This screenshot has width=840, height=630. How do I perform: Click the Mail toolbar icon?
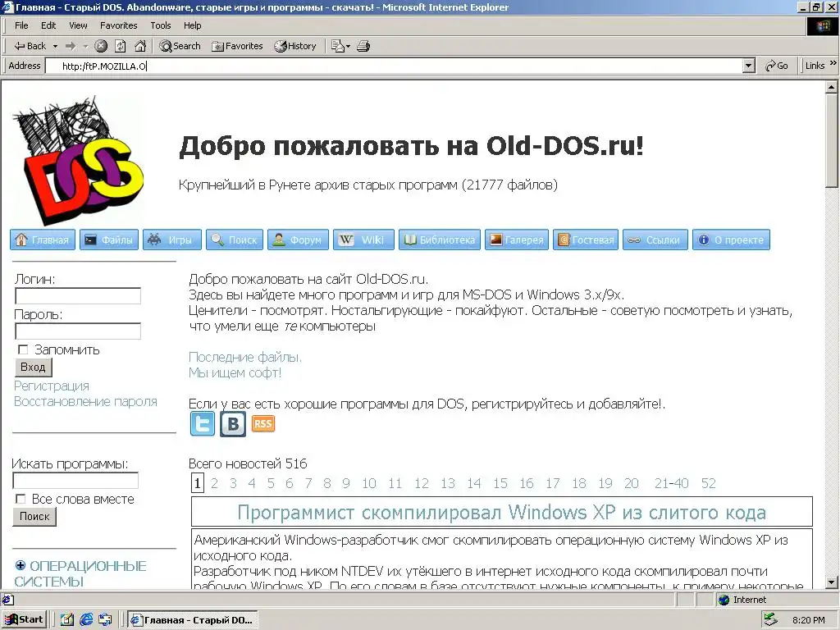pos(337,46)
